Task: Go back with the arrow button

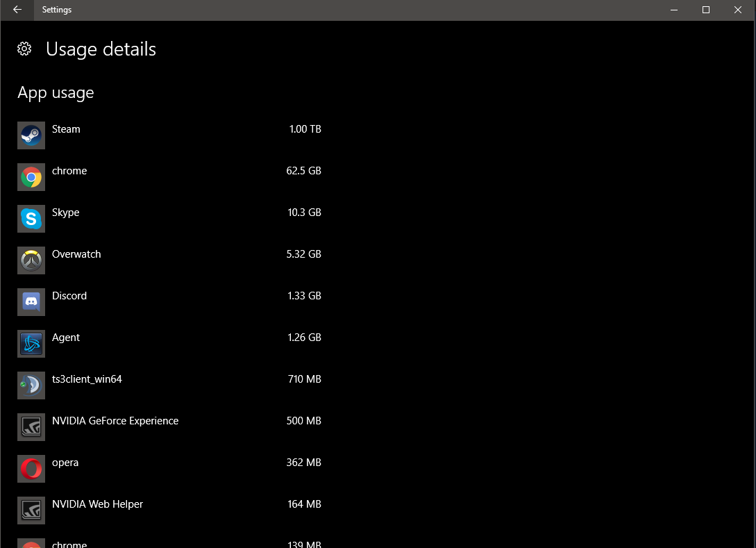Action: coord(17,10)
